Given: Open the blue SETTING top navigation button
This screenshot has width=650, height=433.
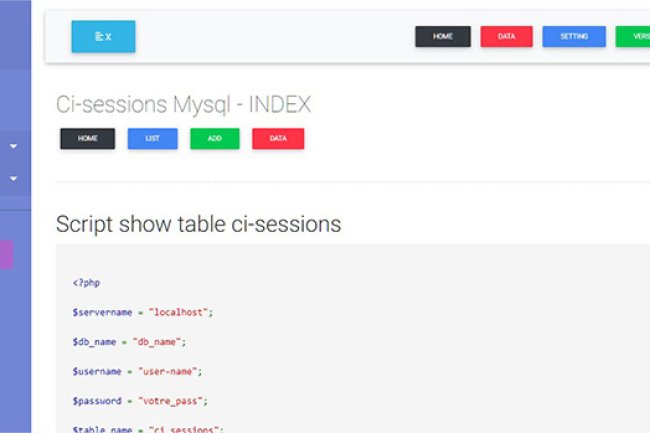Looking at the screenshot, I should (574, 36).
